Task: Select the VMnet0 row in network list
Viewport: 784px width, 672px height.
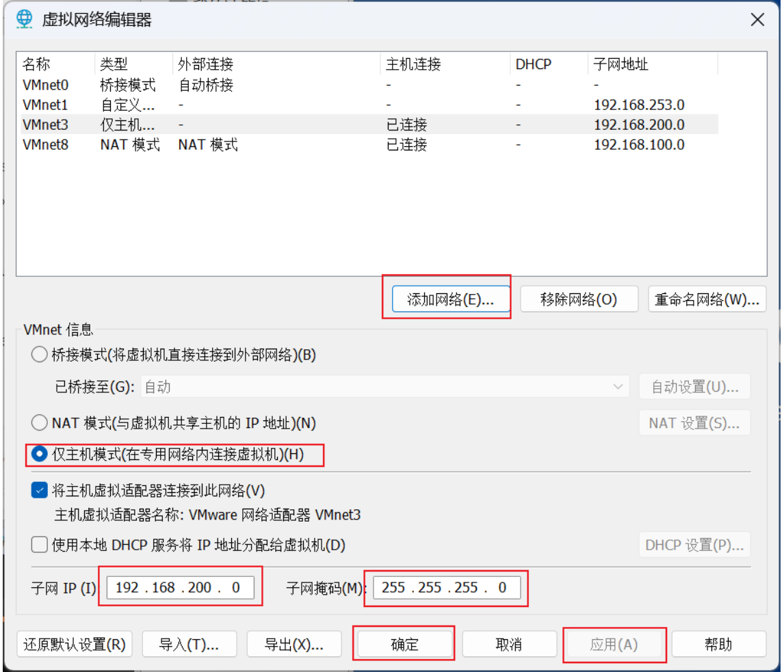Action: click(370, 85)
